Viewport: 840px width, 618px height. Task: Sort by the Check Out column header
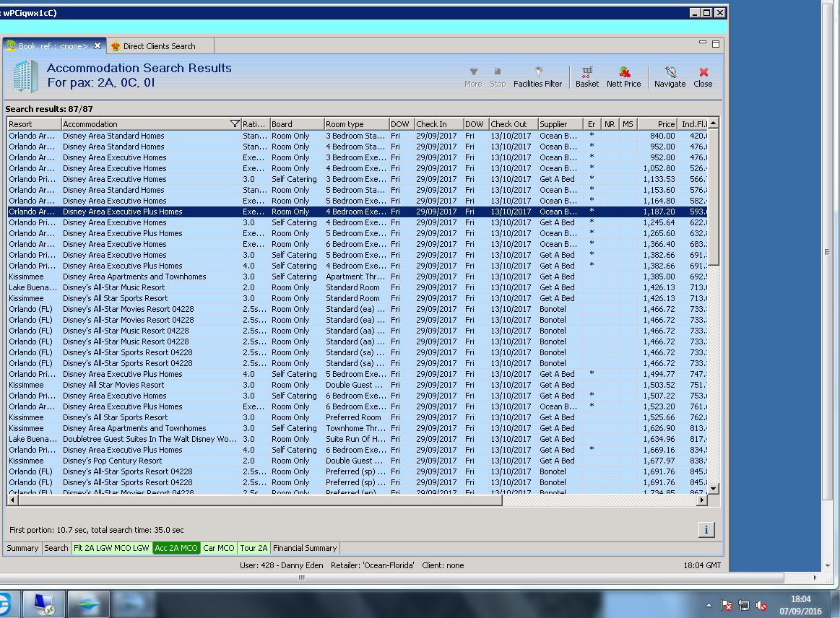click(x=514, y=123)
